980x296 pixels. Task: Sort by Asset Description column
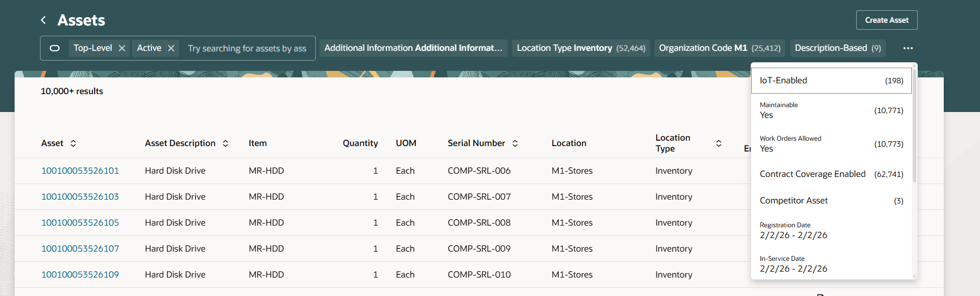tap(226, 143)
